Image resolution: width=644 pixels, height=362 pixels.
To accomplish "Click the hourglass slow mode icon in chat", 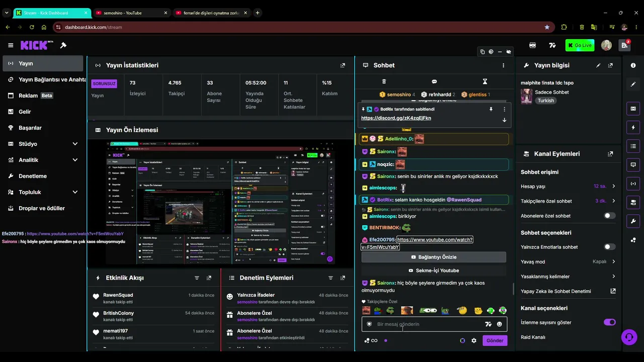I will tap(485, 81).
